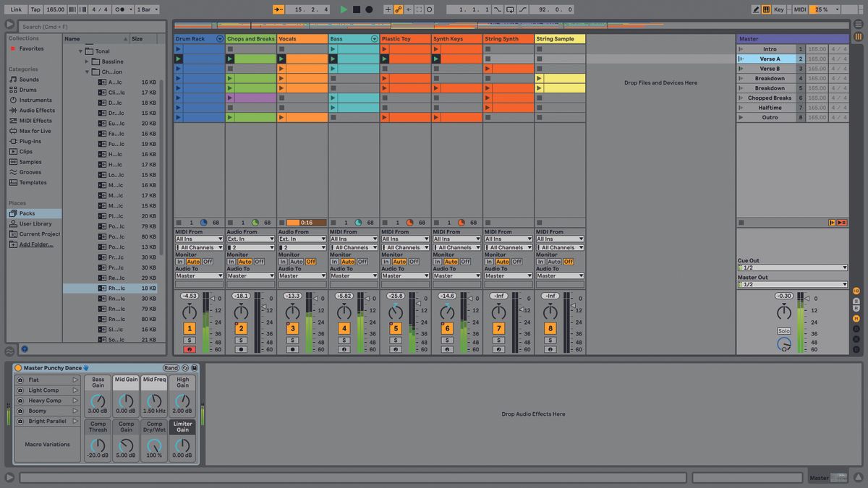Image resolution: width=868 pixels, height=488 pixels.
Task: Open the Audio Effects browser category
Action: coord(33,110)
